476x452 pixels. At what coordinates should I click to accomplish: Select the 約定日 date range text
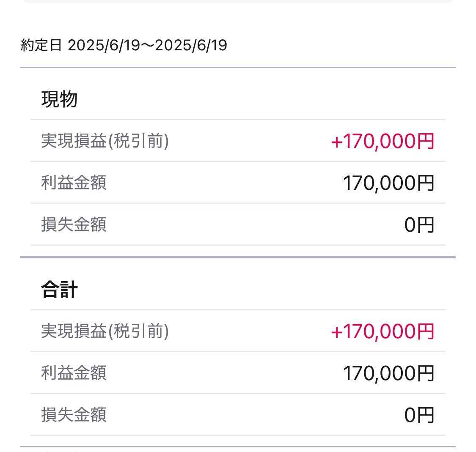124,46
